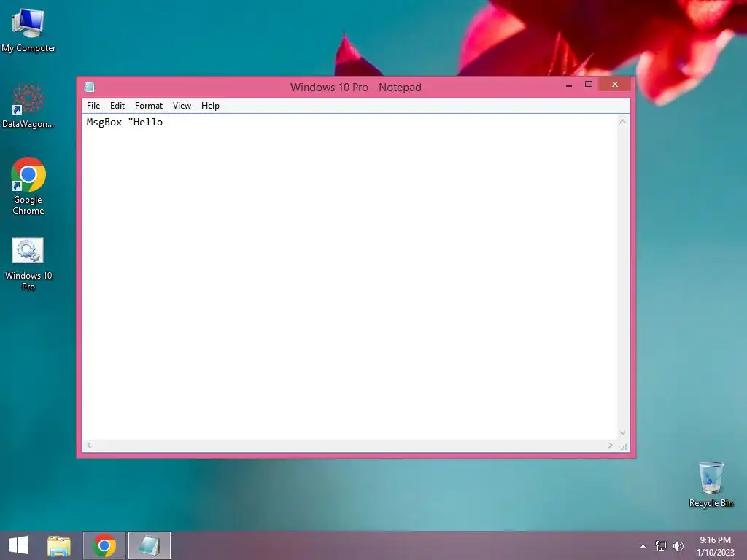
Task: Open the Format menu in Notepad
Action: click(149, 106)
